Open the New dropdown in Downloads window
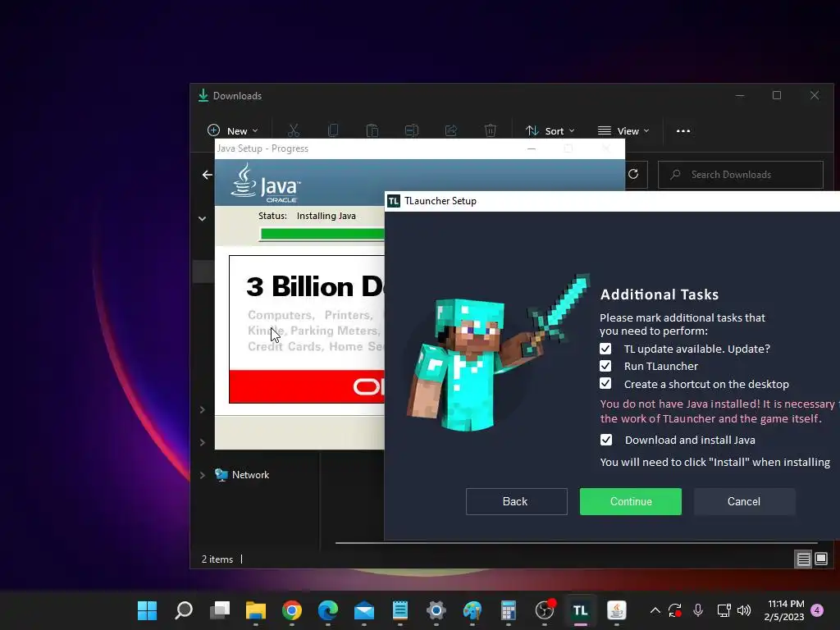 coord(232,130)
